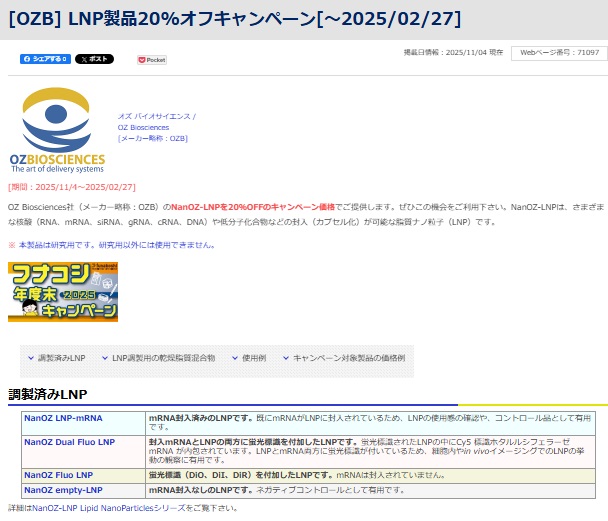Open the NanOZ Dual Fluo LNP link

click(69, 441)
